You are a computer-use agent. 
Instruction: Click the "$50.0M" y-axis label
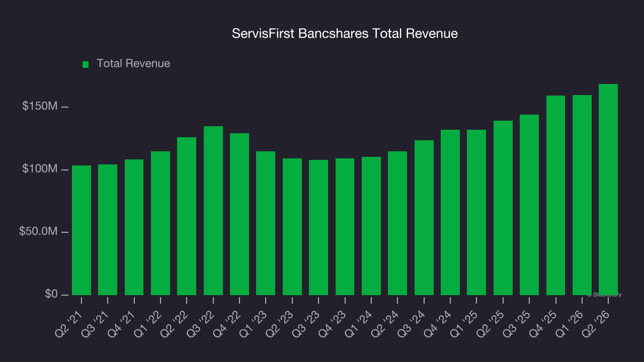(x=38, y=232)
